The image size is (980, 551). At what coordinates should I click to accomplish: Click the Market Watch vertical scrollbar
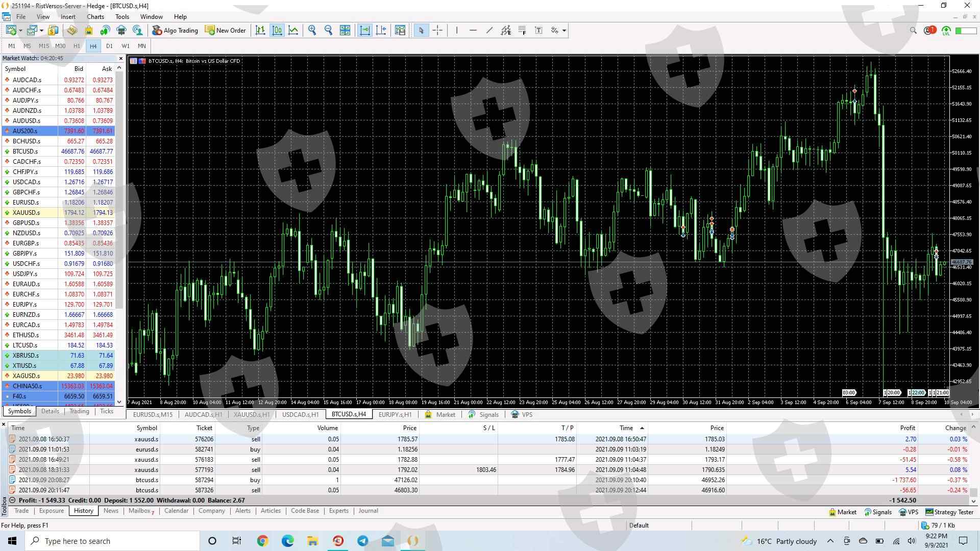[x=119, y=204]
